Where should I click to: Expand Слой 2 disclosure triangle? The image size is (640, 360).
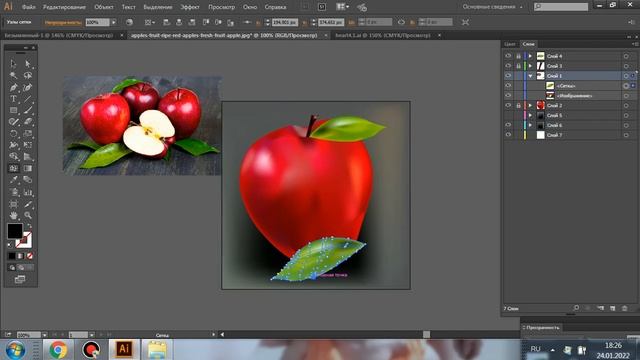(530, 105)
